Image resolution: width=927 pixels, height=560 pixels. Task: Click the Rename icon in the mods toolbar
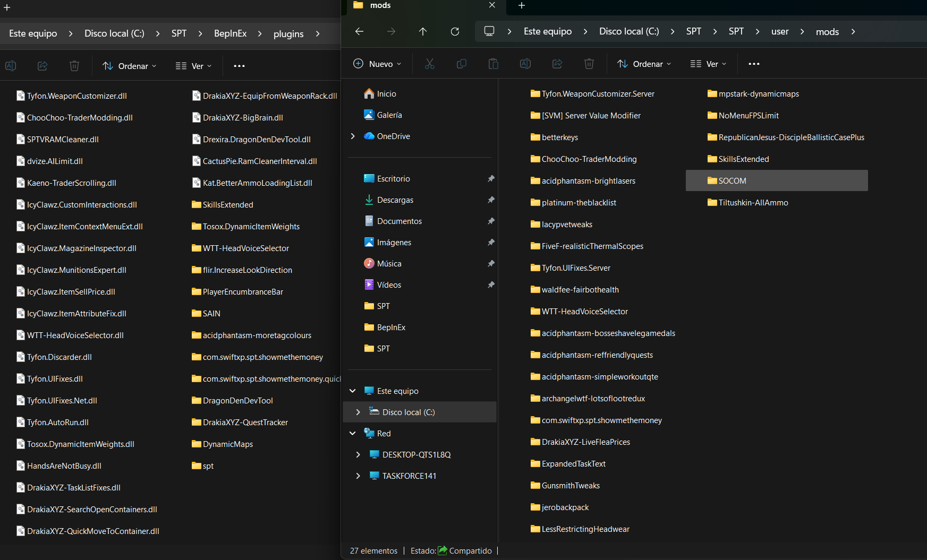(525, 64)
